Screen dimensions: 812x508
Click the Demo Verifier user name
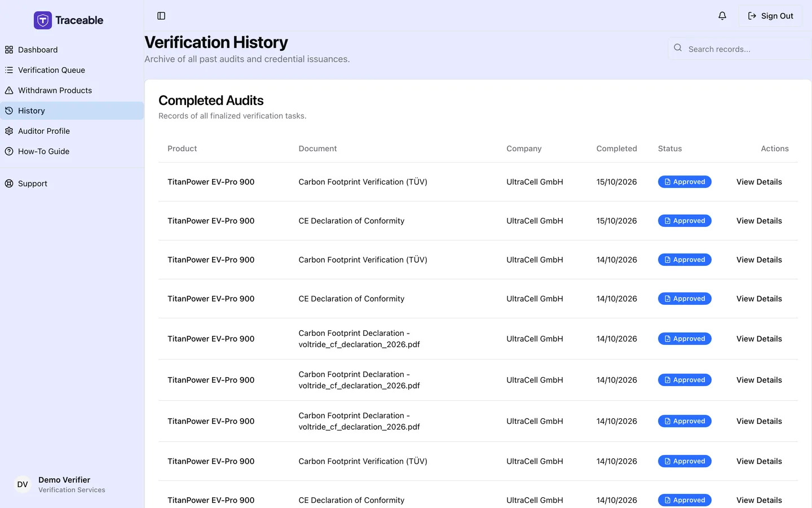coord(64,480)
